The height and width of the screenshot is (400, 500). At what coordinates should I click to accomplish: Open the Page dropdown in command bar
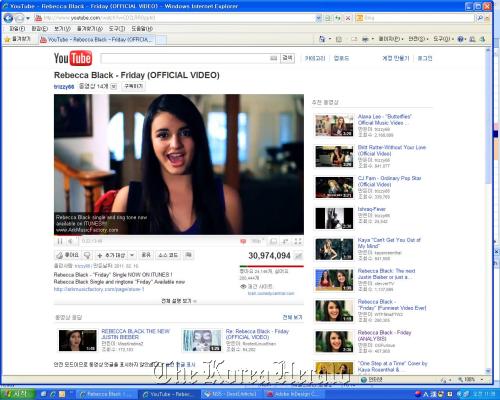(391, 39)
